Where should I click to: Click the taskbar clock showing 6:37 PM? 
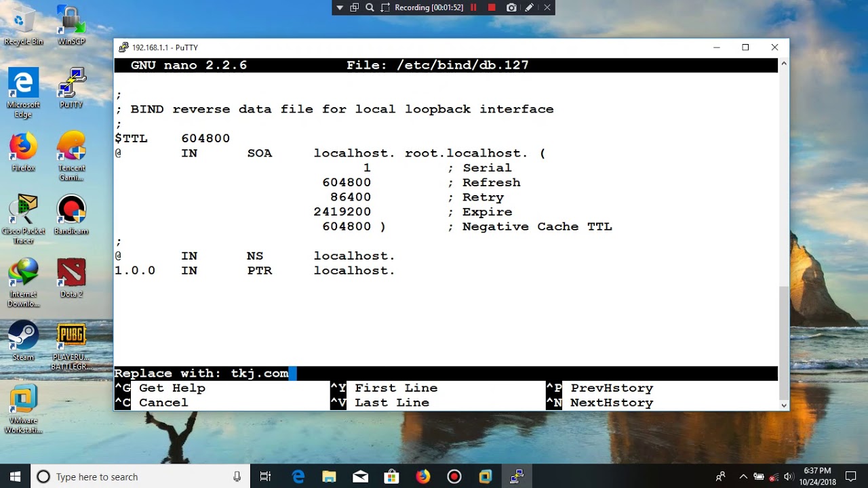coord(817,476)
